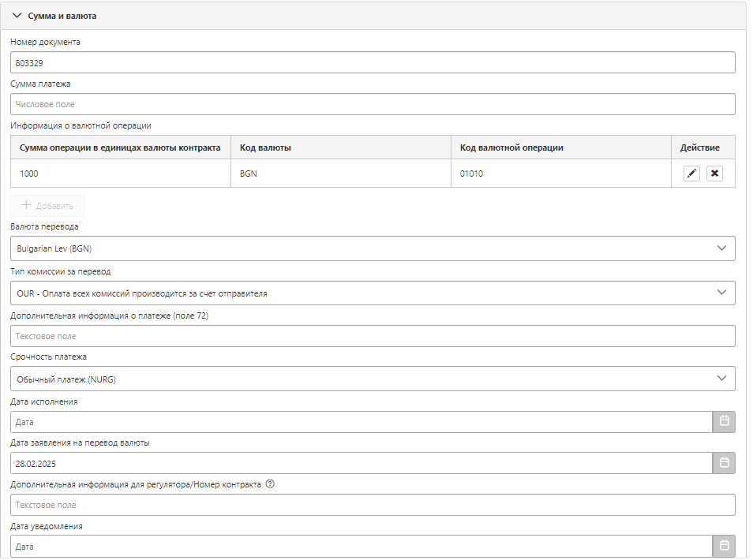Select the table cell with value 01010
The width and height of the screenshot is (753, 560).
pos(561,174)
